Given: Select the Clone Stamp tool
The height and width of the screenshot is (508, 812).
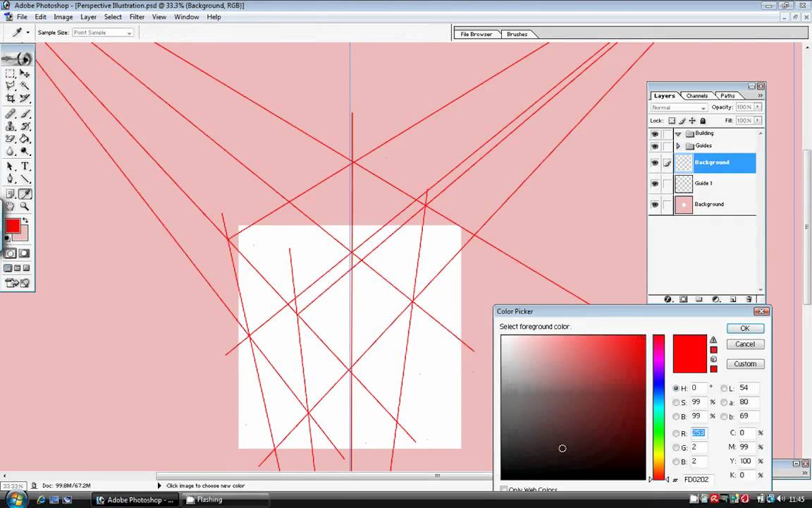Looking at the screenshot, I should tap(10, 126).
